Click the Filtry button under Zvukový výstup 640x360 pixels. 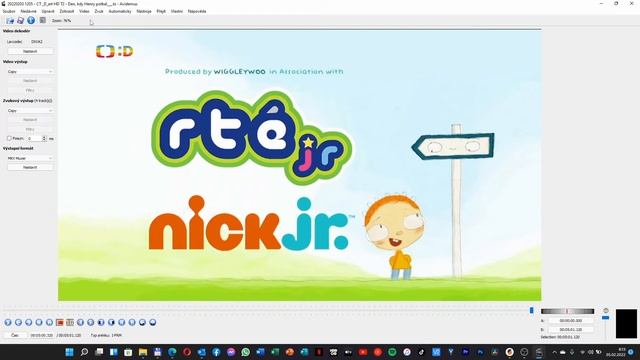pyautogui.click(x=30, y=129)
